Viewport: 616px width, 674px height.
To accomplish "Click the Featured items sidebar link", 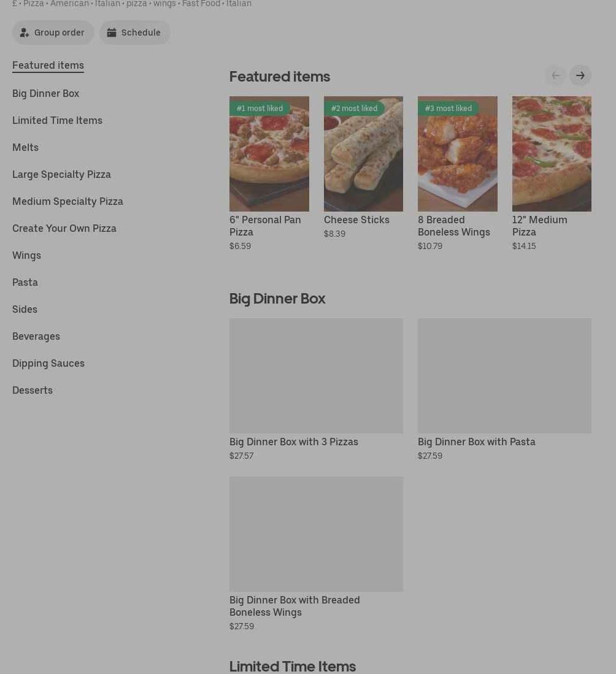I will pyautogui.click(x=48, y=65).
